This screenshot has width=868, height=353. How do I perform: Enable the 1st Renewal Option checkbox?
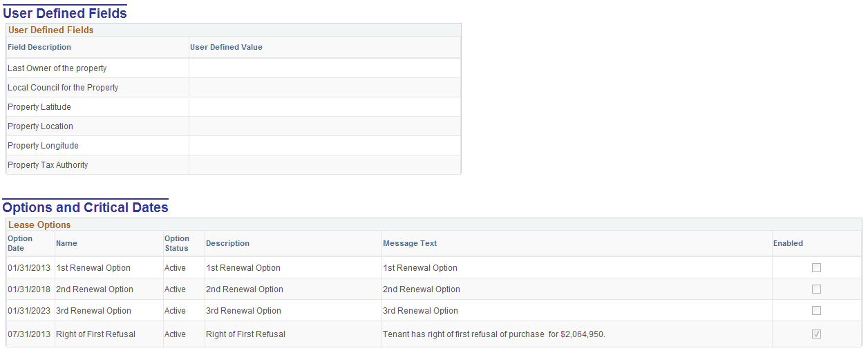[x=816, y=268]
